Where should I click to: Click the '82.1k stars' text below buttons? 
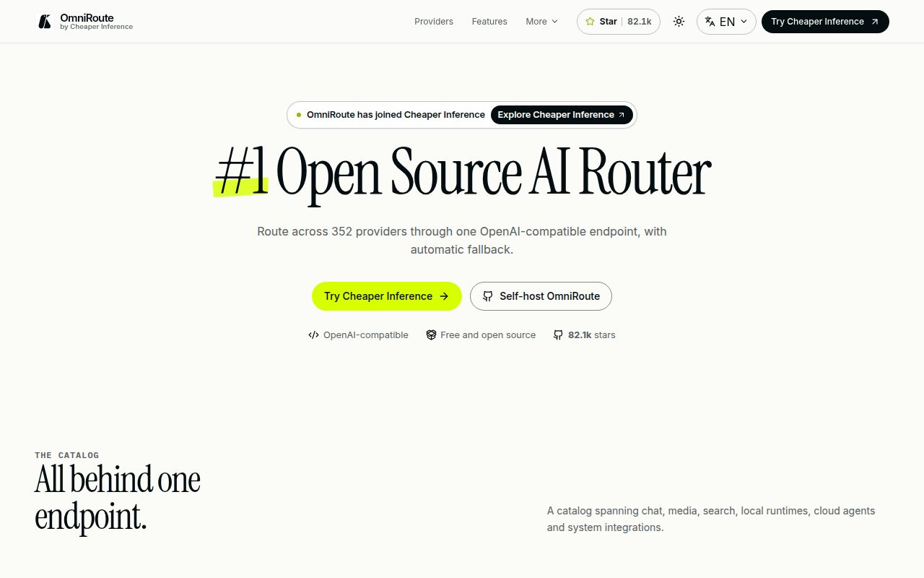pyautogui.click(x=592, y=335)
